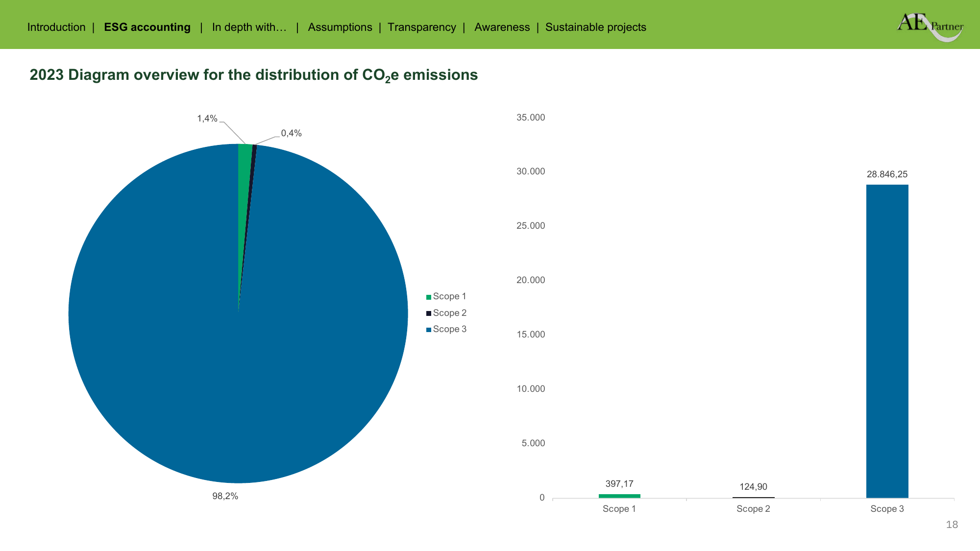Screen dimensions: 980x551
Task: Click the 28.846,25 bar value label
Action: [x=887, y=174]
